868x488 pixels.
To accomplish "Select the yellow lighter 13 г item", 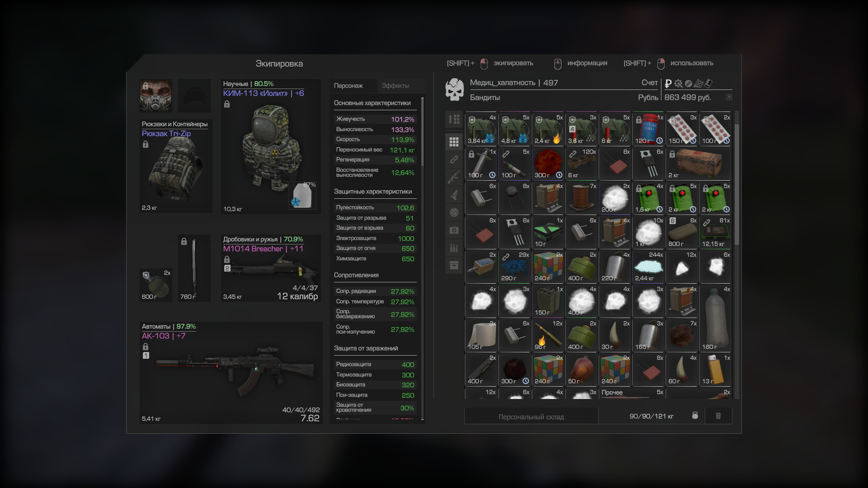I will pyautogui.click(x=716, y=369).
